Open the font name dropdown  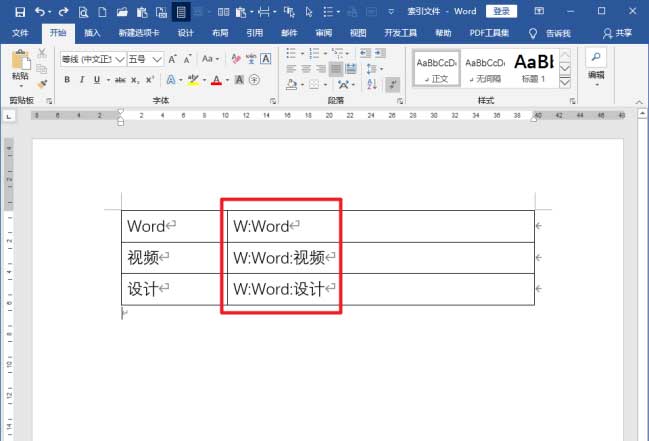tap(120, 59)
